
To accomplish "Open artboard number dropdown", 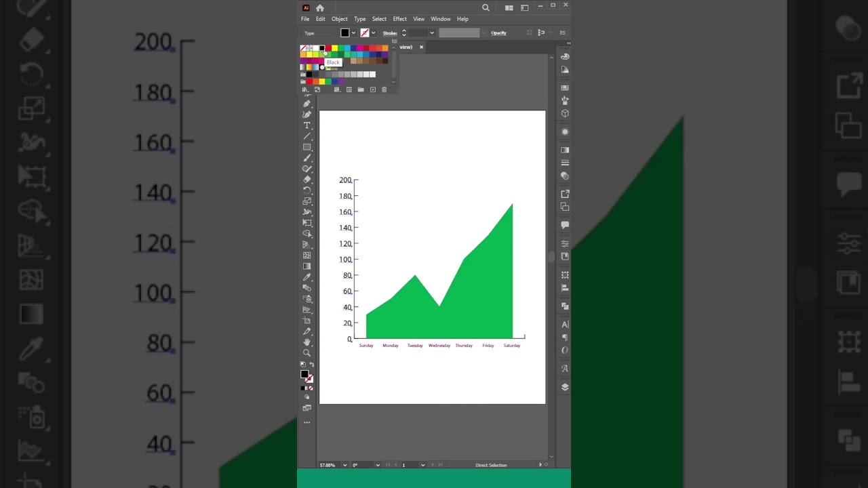I will click(x=422, y=465).
